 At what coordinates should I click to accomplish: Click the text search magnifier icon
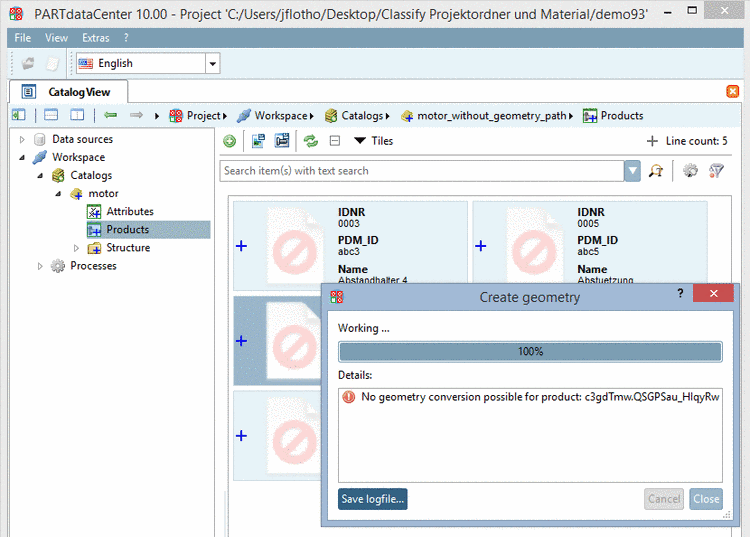[x=656, y=171]
